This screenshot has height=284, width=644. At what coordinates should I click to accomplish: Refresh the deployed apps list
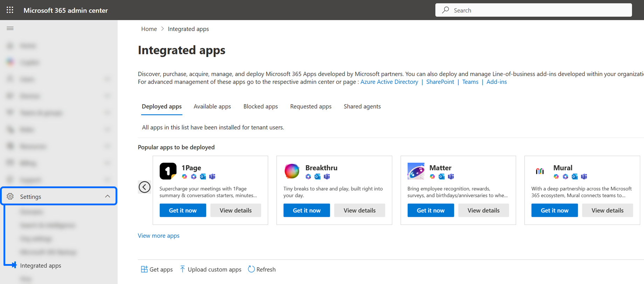point(262,269)
